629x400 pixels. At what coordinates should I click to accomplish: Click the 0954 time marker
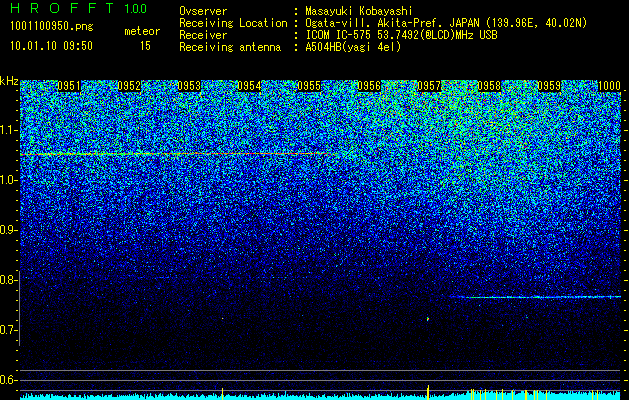tap(249, 86)
